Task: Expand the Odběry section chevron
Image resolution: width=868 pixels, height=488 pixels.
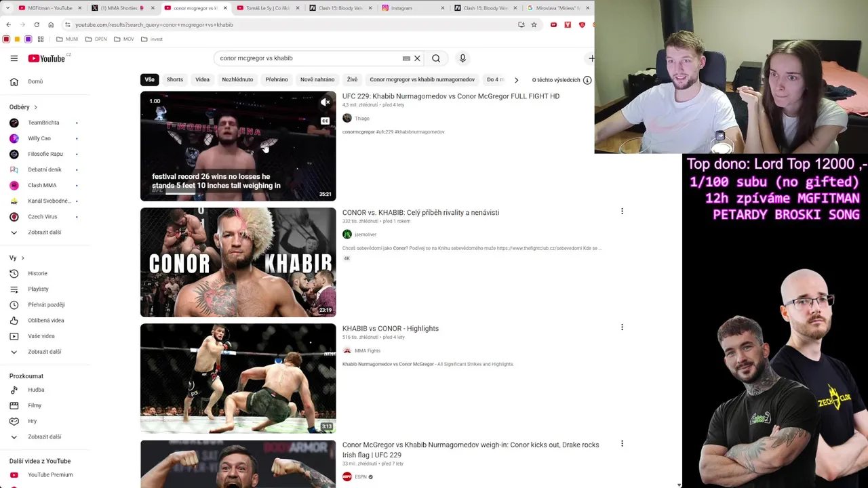Action: pyautogui.click(x=35, y=107)
